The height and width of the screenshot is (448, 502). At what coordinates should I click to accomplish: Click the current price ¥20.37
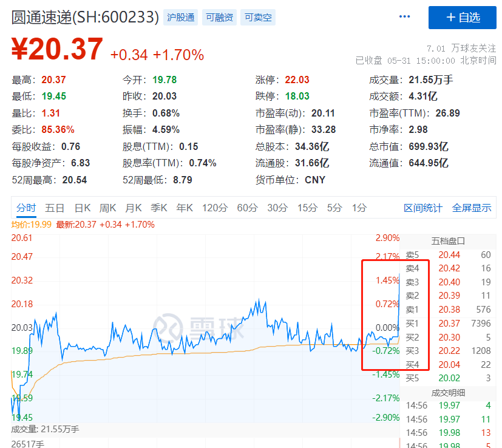point(57,49)
